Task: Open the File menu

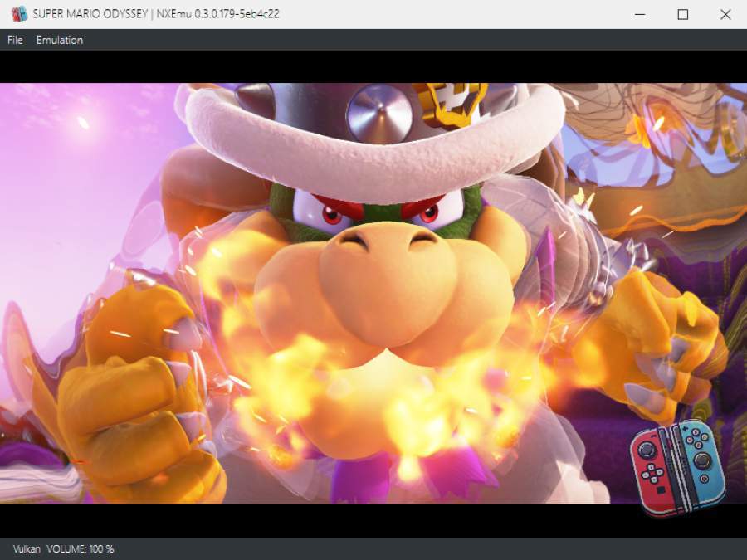Action: tap(15, 40)
